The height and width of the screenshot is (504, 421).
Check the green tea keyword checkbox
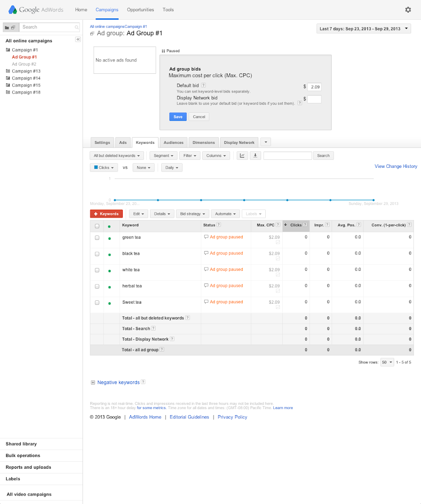[97, 238]
